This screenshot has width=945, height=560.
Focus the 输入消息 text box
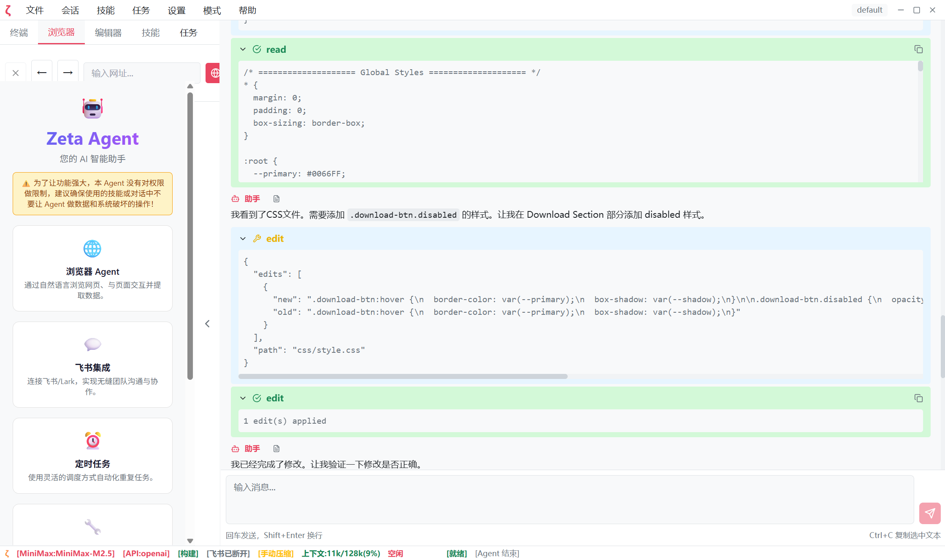click(570, 500)
